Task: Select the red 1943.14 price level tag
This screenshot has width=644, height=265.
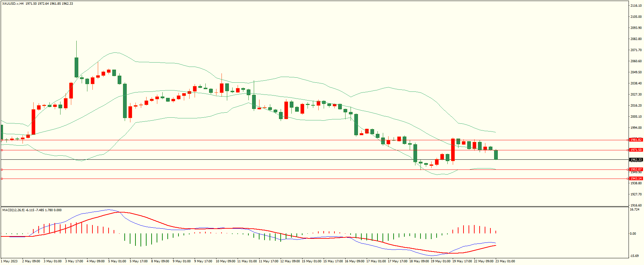Action: click(x=636, y=179)
